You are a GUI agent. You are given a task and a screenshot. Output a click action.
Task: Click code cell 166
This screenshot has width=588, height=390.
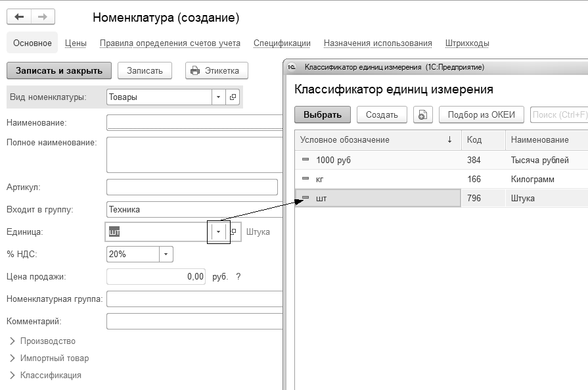pos(484,179)
